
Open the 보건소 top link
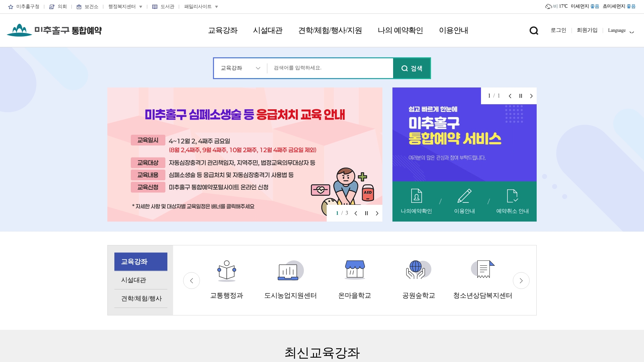coord(87,7)
